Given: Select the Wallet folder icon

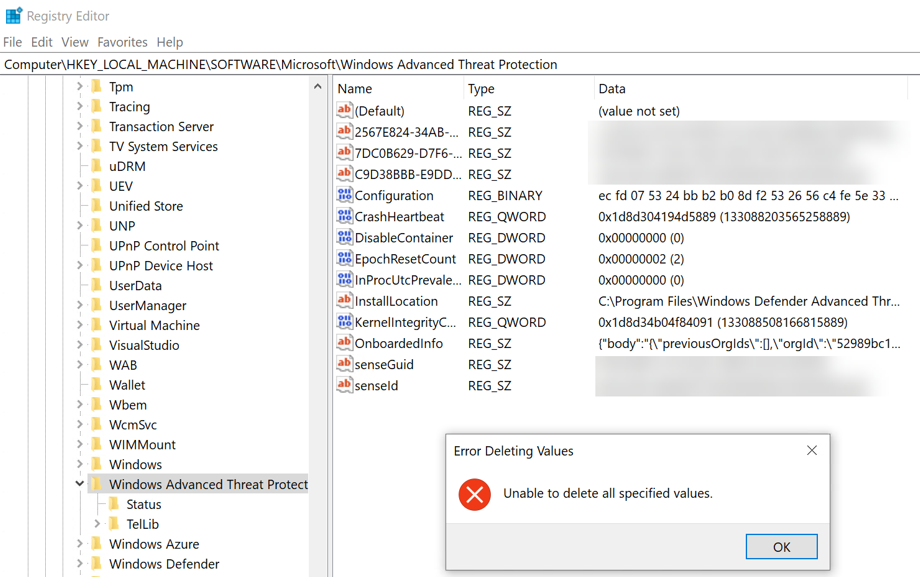Looking at the screenshot, I should [x=97, y=385].
